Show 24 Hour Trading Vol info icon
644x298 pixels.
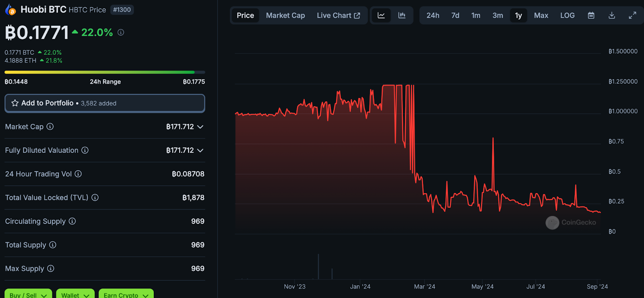[x=78, y=174]
